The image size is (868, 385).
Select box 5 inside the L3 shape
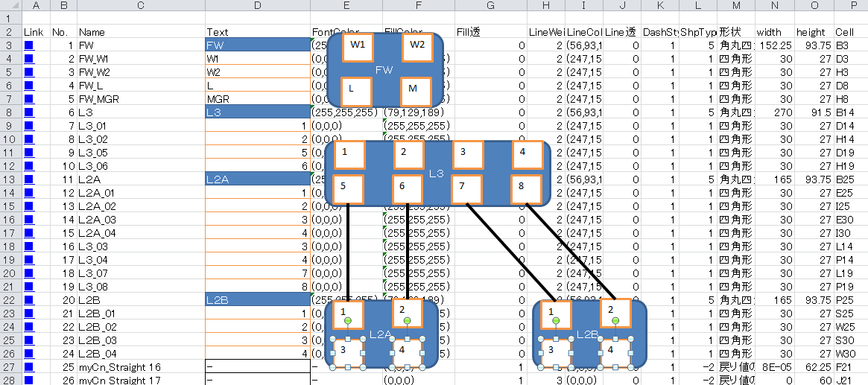tap(348, 189)
